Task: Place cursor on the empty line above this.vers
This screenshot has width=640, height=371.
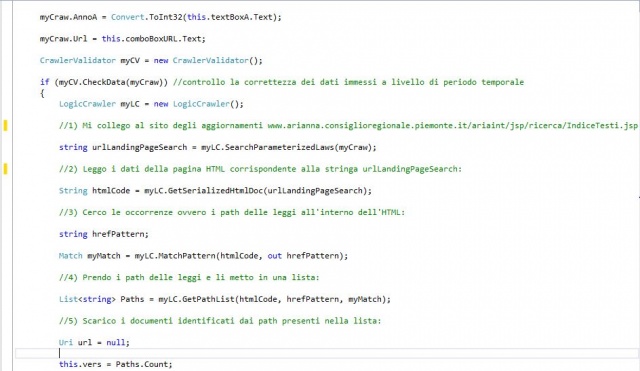Action: pos(327,353)
